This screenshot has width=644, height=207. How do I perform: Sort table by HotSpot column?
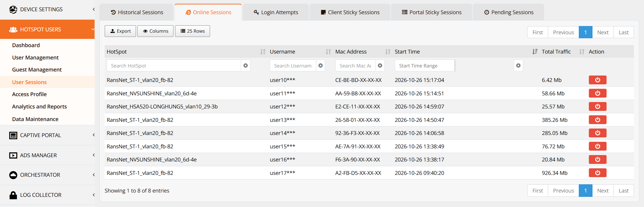tap(263, 52)
